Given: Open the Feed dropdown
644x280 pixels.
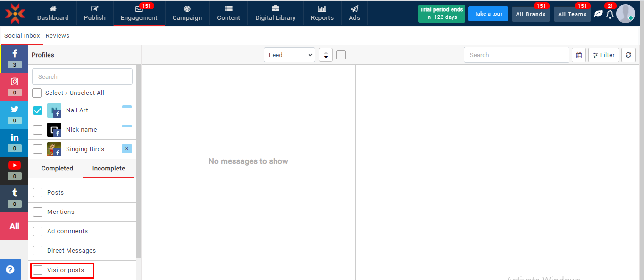Looking at the screenshot, I should (x=289, y=55).
